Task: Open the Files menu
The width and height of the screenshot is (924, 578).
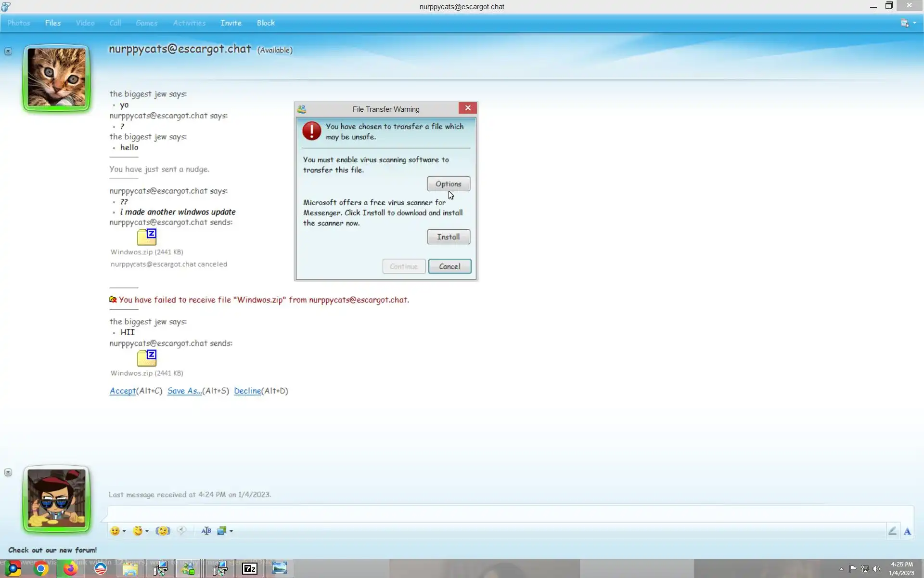Action: 52,23
